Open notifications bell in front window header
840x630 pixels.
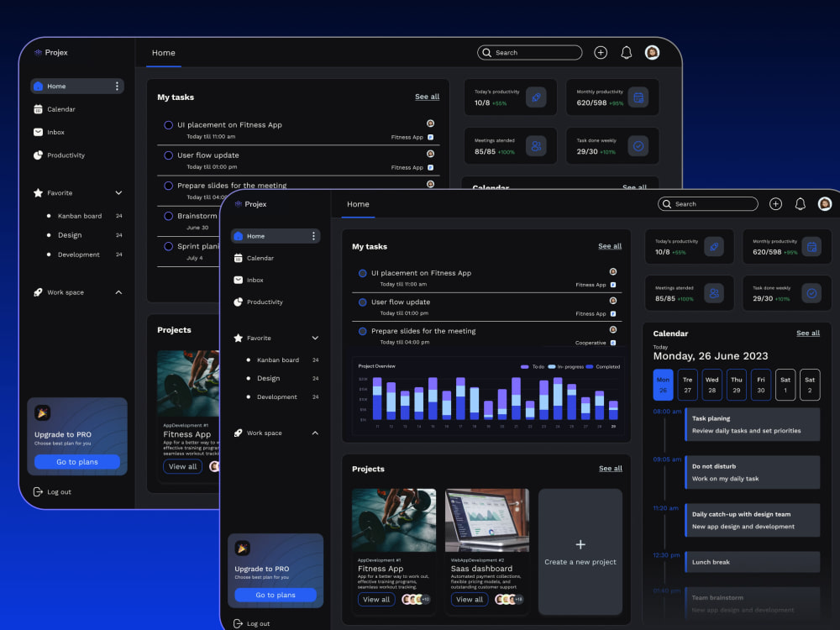[800, 204]
